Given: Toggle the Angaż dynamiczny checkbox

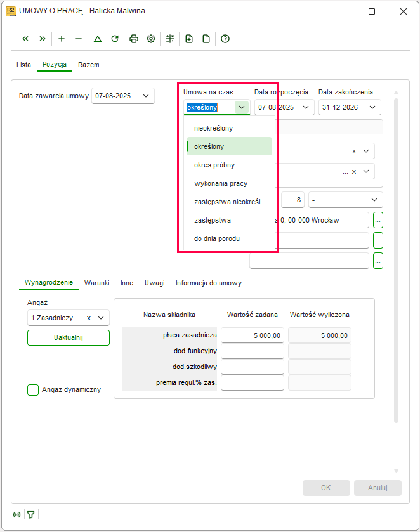Looking at the screenshot, I should [x=33, y=390].
